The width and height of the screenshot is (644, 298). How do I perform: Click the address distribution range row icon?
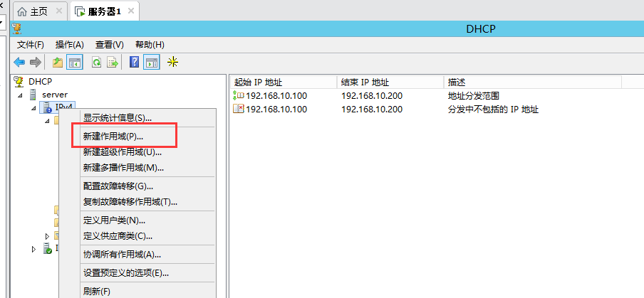(x=238, y=96)
